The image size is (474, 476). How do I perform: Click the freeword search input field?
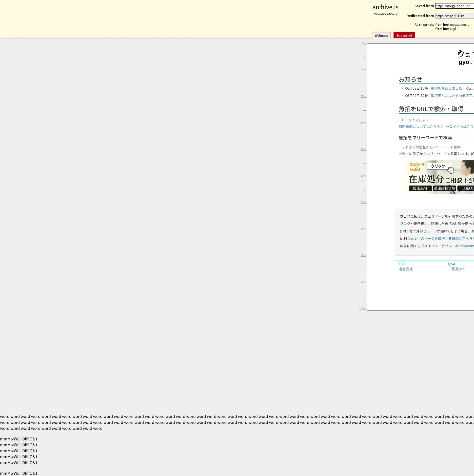[436, 147]
